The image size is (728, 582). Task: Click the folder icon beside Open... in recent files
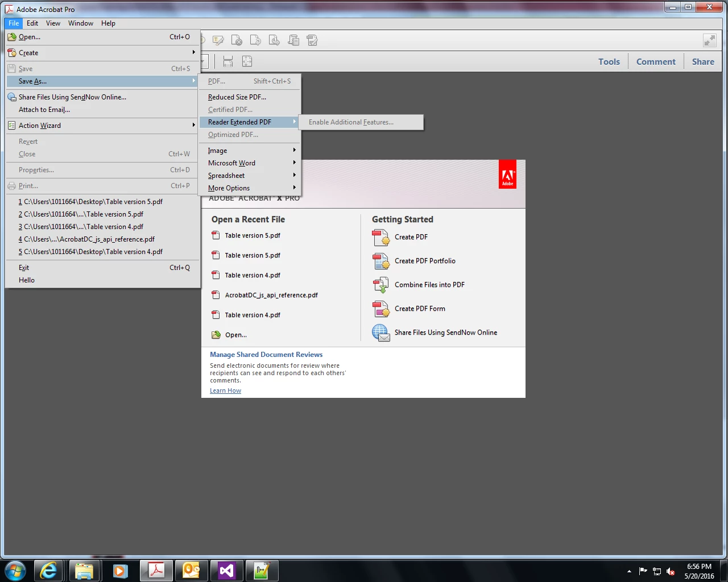click(216, 335)
